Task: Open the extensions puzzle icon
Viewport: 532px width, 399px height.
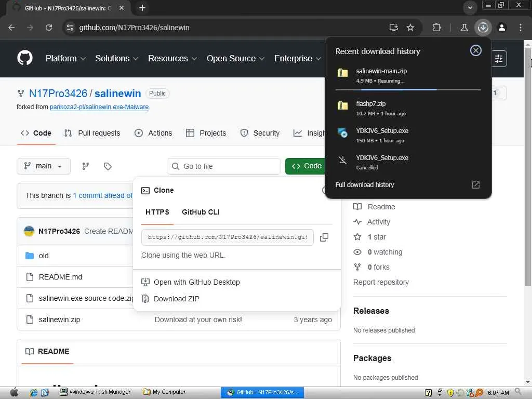Action: [436, 28]
